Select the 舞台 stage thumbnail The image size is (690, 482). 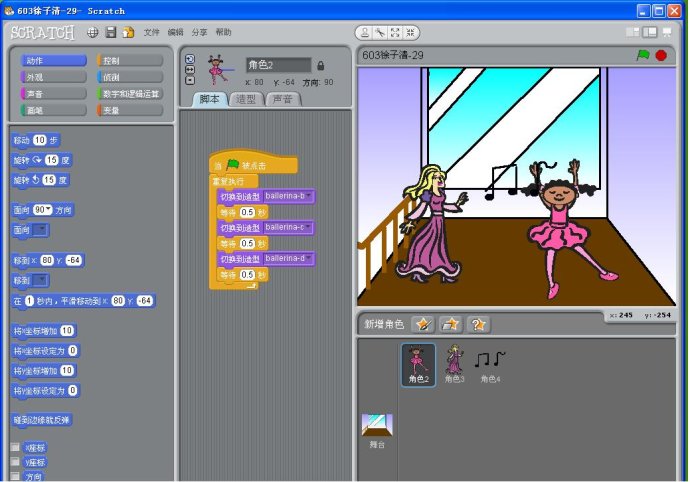377,430
